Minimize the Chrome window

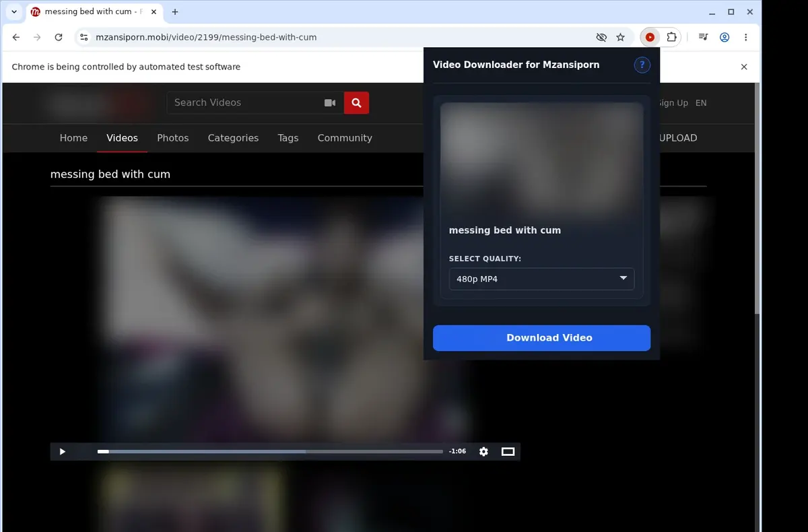pyautogui.click(x=713, y=12)
